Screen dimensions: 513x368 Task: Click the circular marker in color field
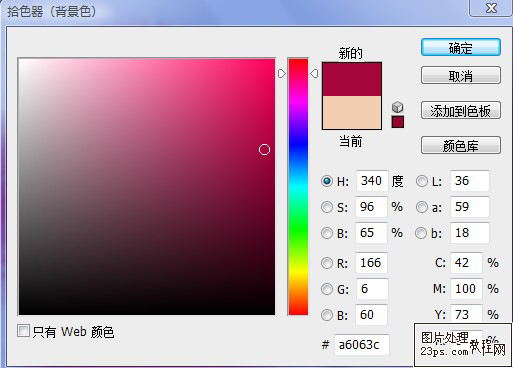pyautogui.click(x=264, y=150)
